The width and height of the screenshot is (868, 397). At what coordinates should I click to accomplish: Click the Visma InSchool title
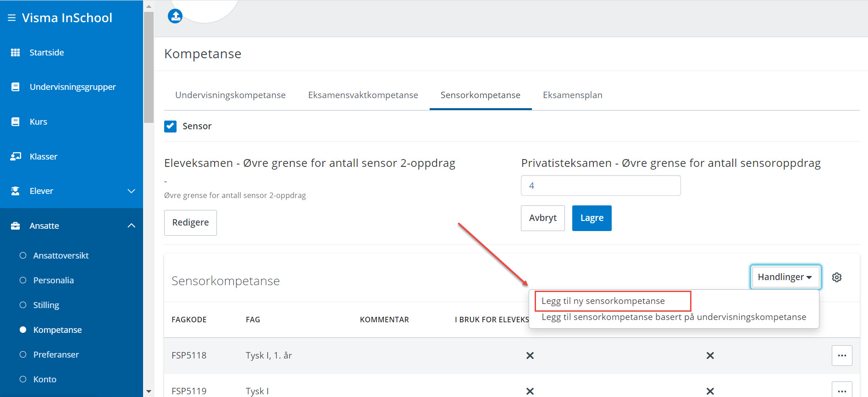point(67,18)
